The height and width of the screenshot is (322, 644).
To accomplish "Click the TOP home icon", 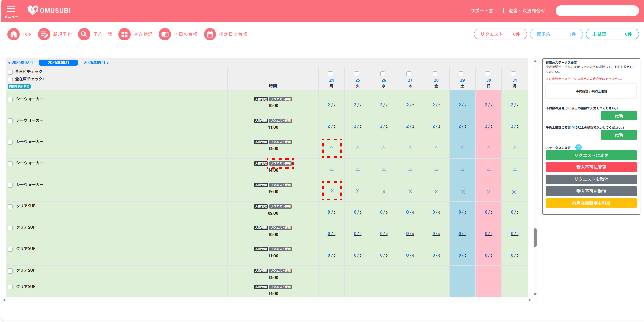I will pyautogui.click(x=14, y=34).
